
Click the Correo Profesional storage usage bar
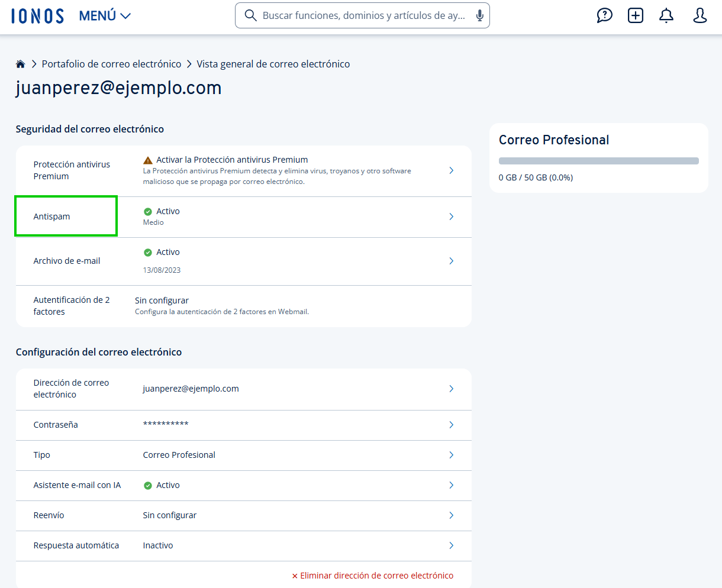click(598, 161)
